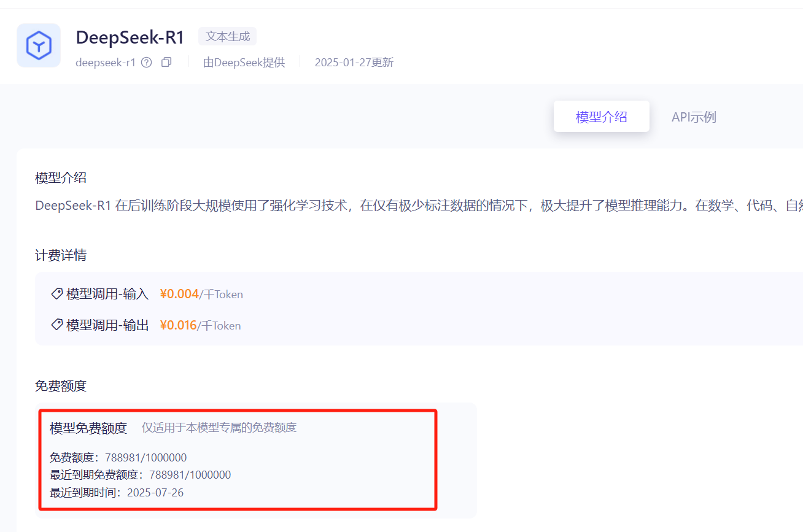Click the 计费详情 section heading
The width and height of the screenshot is (803, 532).
tap(61, 255)
